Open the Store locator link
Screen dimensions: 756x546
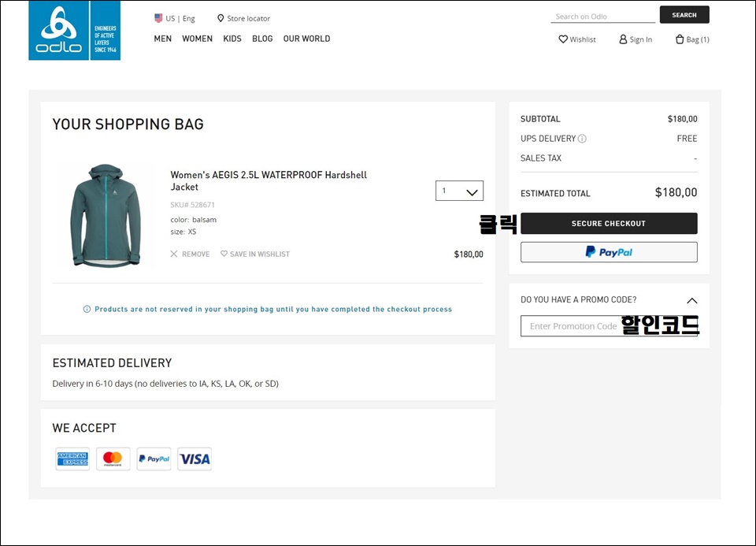[243, 18]
